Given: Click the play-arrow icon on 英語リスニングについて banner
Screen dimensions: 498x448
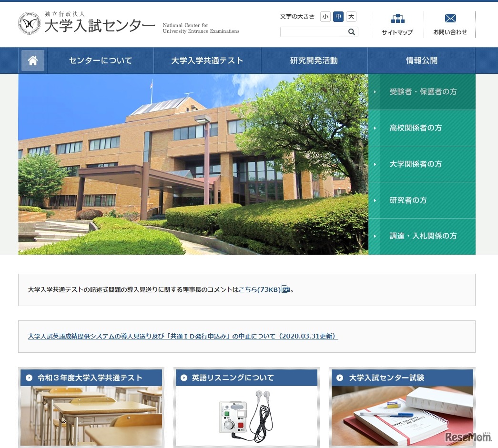Looking at the screenshot, I should [183, 378].
